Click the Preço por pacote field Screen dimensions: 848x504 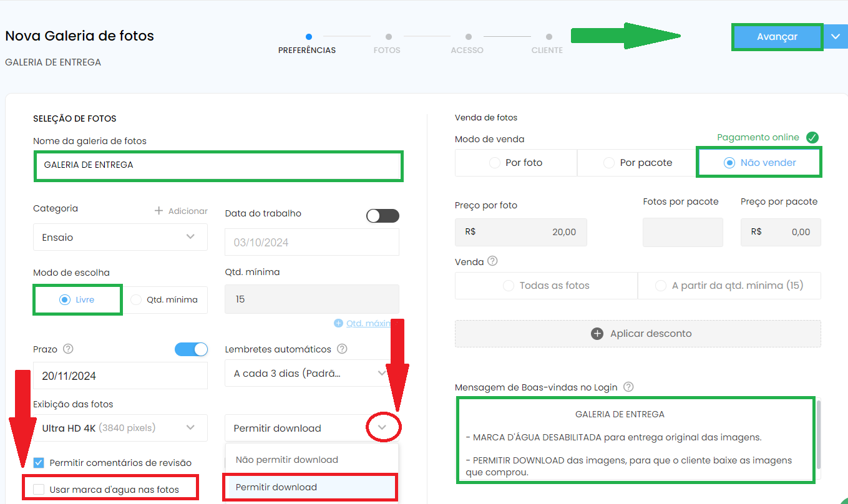point(781,232)
